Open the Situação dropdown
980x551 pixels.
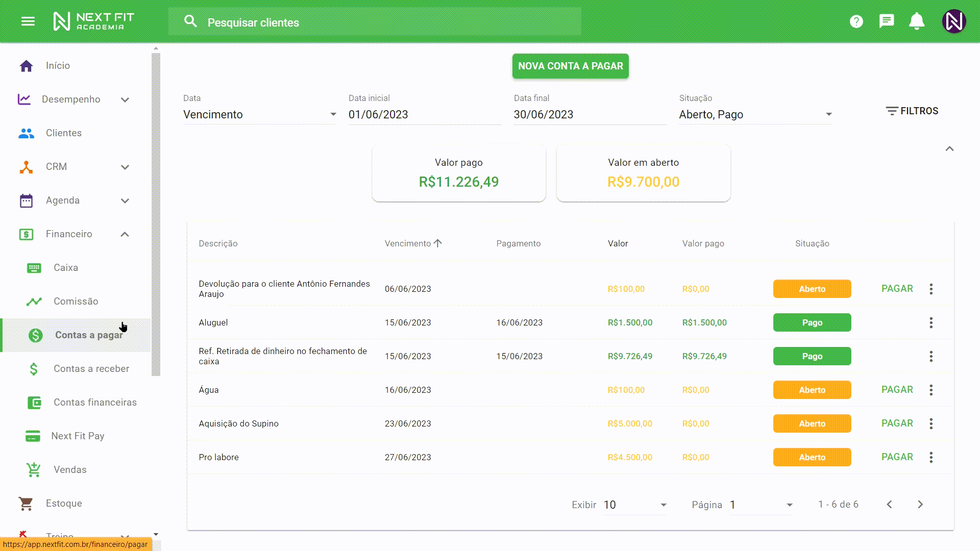tap(755, 115)
